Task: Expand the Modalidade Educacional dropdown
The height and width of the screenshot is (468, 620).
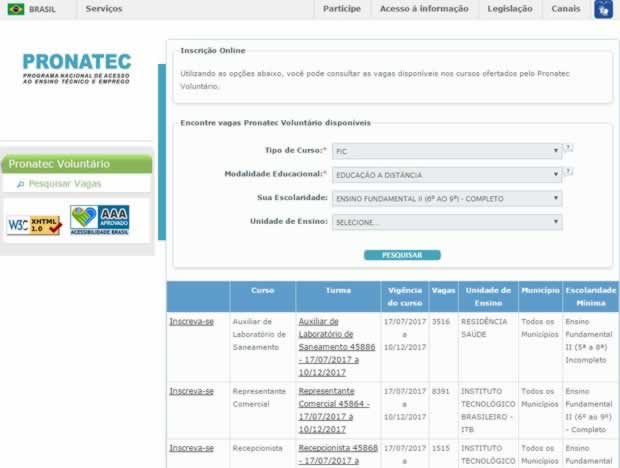Action: coord(446,175)
